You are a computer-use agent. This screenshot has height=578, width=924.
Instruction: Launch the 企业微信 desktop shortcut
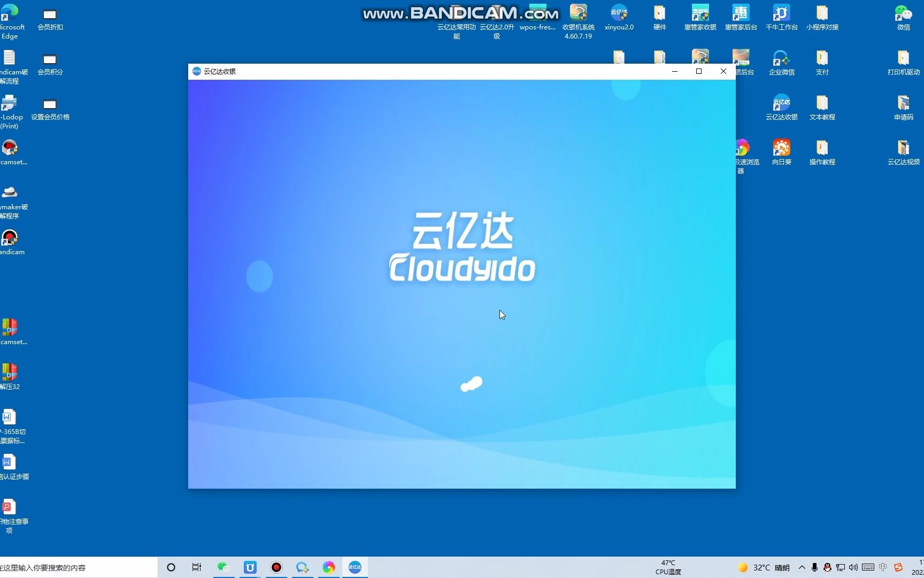pos(781,63)
